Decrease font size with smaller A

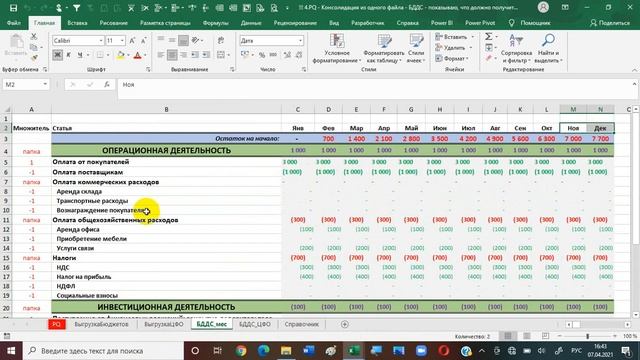point(143,40)
